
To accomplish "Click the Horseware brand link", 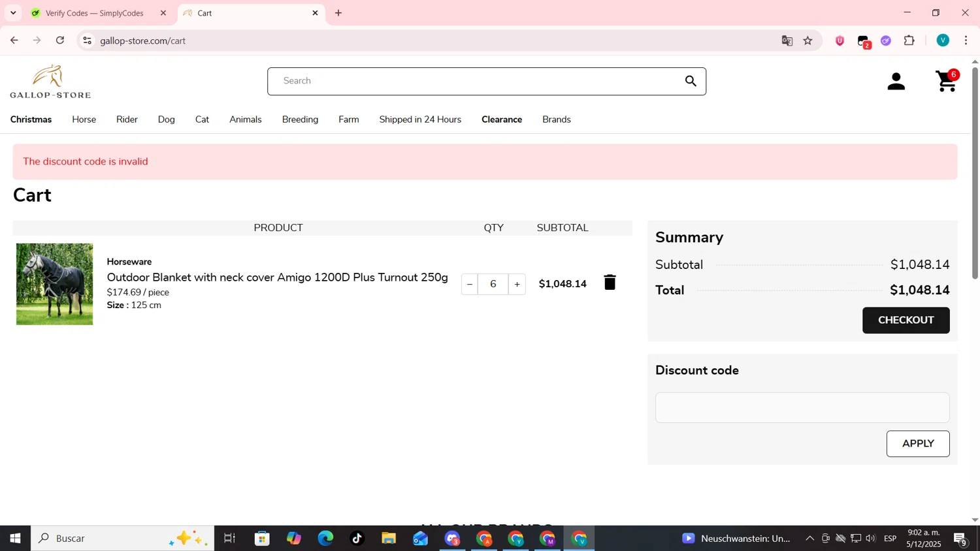I will (129, 262).
